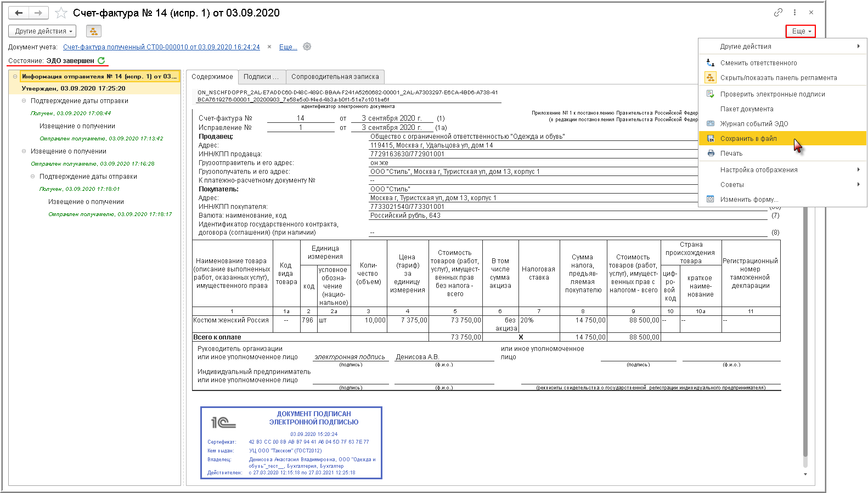Image resolution: width=868 pixels, height=493 pixels.
Task: Open Журнал событий ЭДО
Action: (x=782, y=124)
